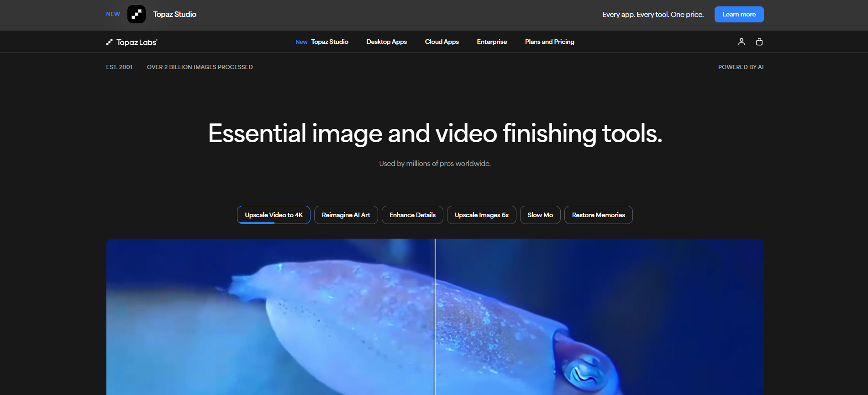868x395 pixels.
Task: Select the Upscale Video to 4K tab
Action: 274,215
